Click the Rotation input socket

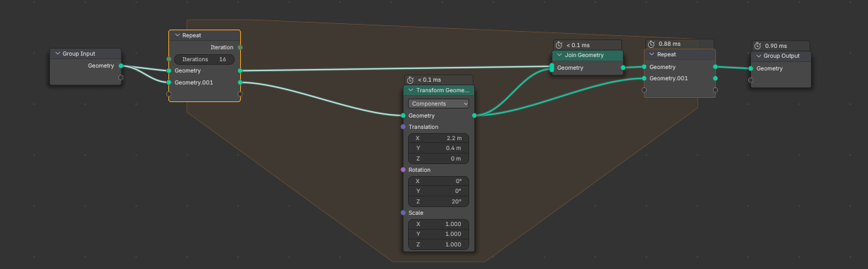click(403, 170)
